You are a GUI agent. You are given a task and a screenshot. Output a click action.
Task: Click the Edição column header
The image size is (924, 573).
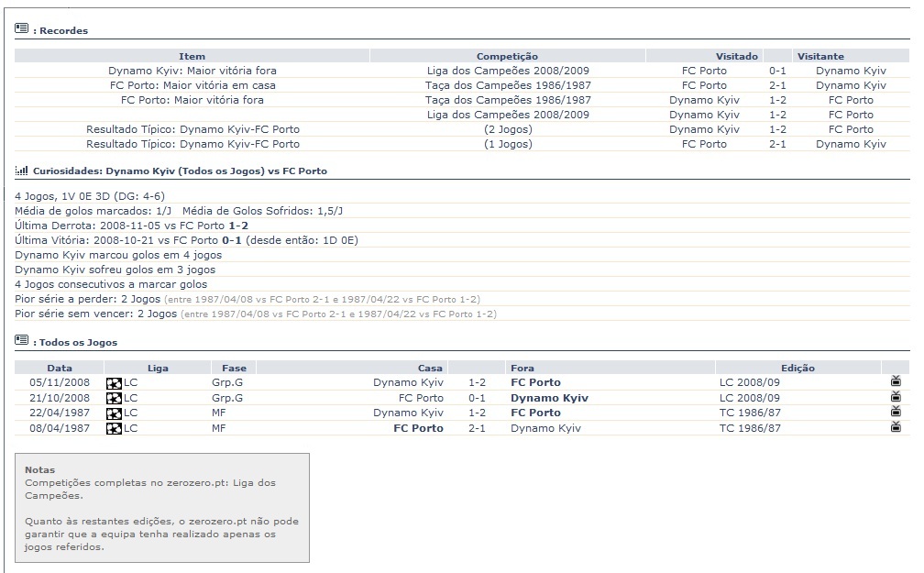coord(797,368)
